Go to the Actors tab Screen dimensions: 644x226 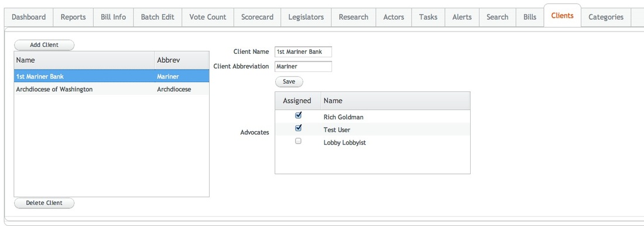point(393,17)
